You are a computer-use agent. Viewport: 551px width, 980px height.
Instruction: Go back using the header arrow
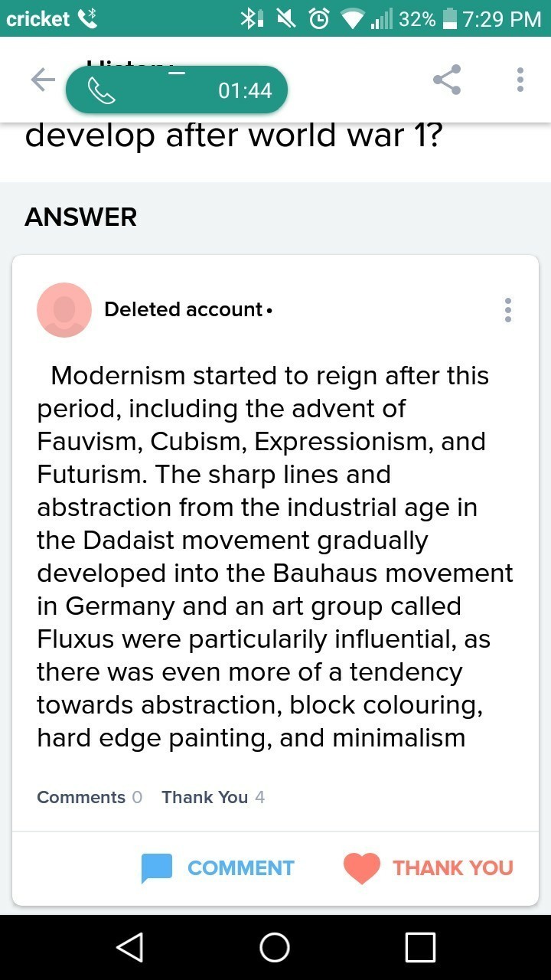coord(43,80)
